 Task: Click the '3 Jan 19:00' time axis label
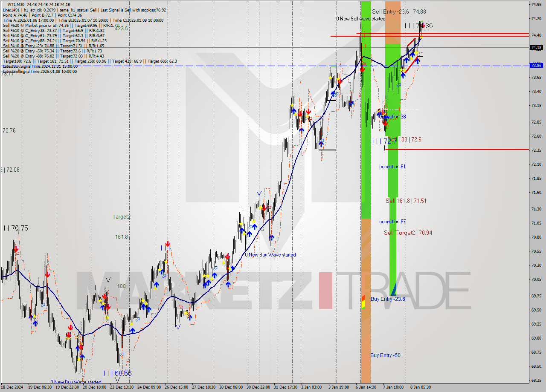[x=340, y=388]
